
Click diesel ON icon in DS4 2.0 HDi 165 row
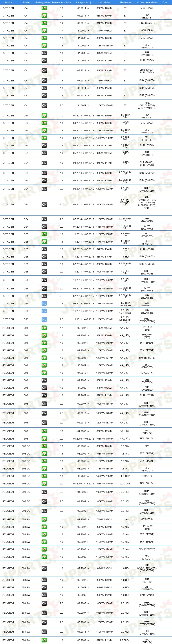(x=44, y=189)
